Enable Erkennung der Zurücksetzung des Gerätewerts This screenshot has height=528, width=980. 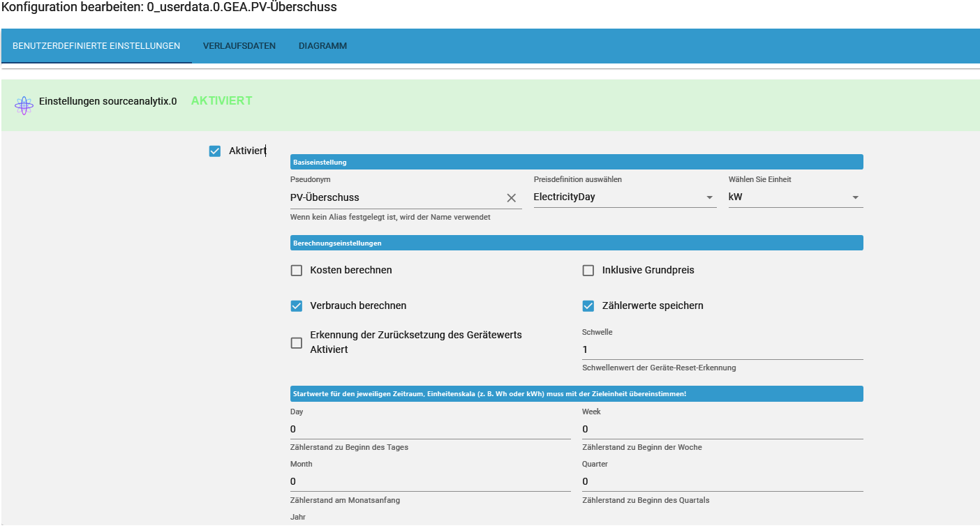(297, 342)
